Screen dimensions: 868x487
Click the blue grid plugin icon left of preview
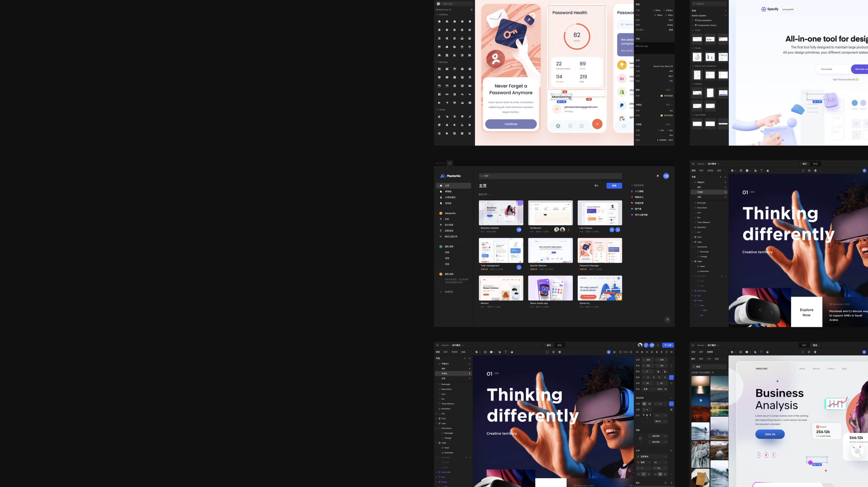608,352
